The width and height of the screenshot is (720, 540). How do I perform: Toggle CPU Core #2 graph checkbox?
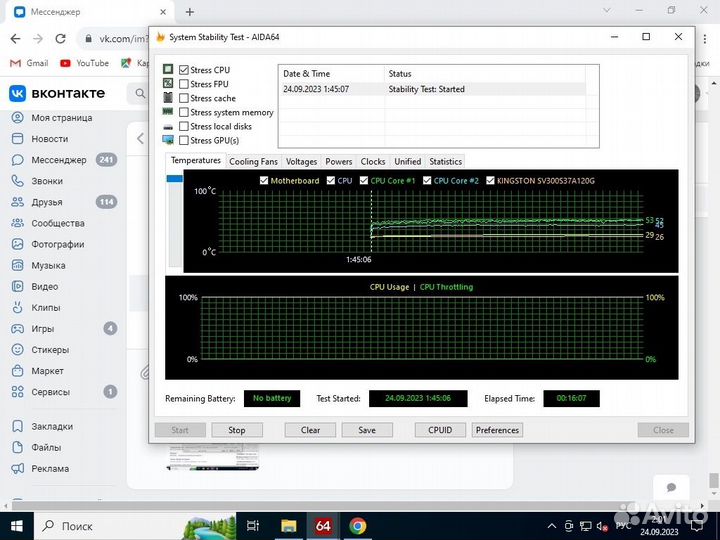click(x=427, y=180)
